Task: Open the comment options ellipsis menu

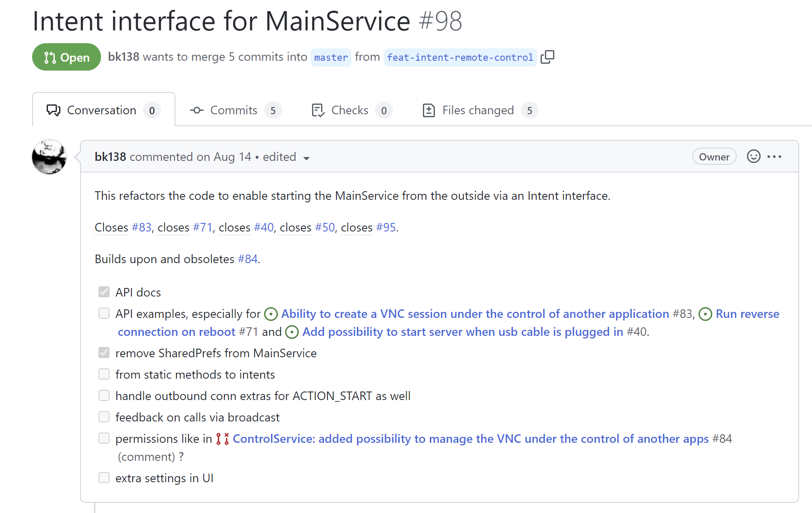Action: [x=774, y=157]
